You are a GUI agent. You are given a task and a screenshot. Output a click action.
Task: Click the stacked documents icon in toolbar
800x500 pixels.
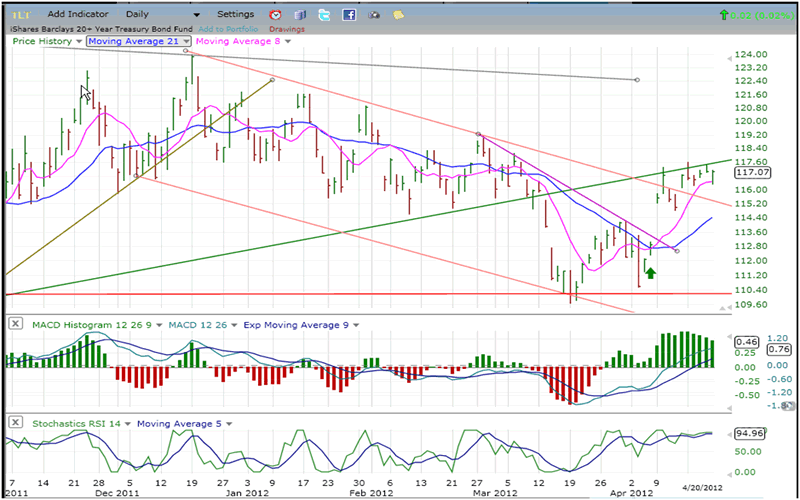[x=300, y=15]
